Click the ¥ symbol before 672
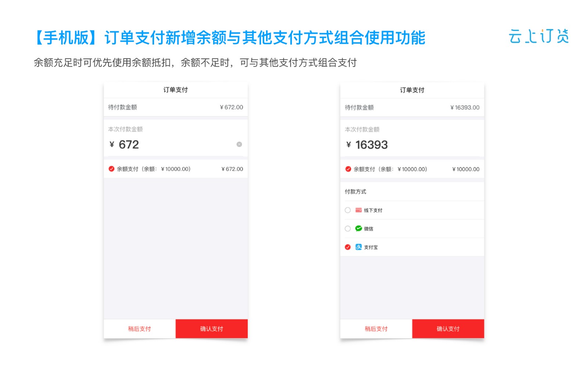The width and height of the screenshot is (588, 368). click(112, 144)
